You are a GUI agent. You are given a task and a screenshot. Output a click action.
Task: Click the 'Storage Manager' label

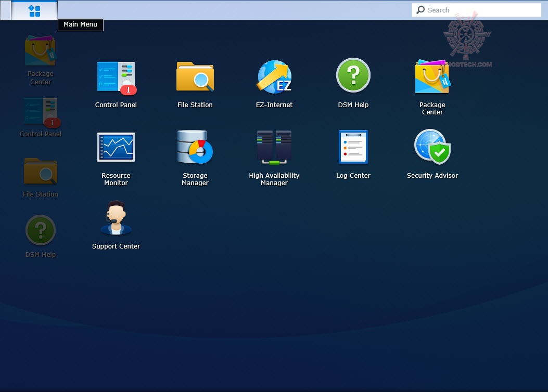click(195, 179)
